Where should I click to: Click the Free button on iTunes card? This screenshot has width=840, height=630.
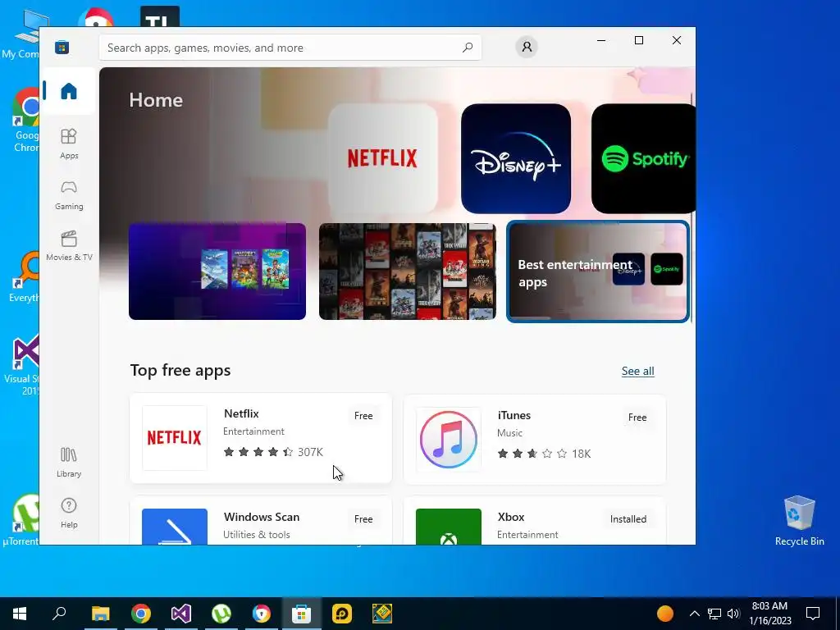click(637, 418)
